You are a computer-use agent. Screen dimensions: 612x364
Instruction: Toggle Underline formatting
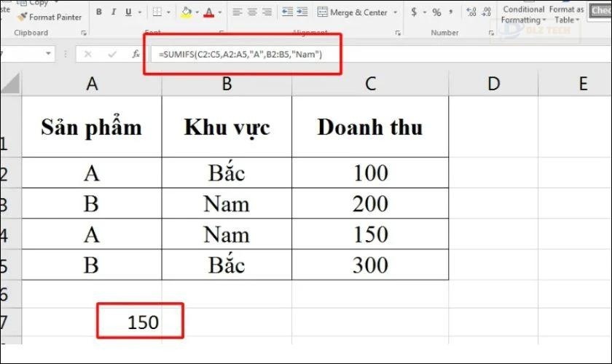[128, 12]
